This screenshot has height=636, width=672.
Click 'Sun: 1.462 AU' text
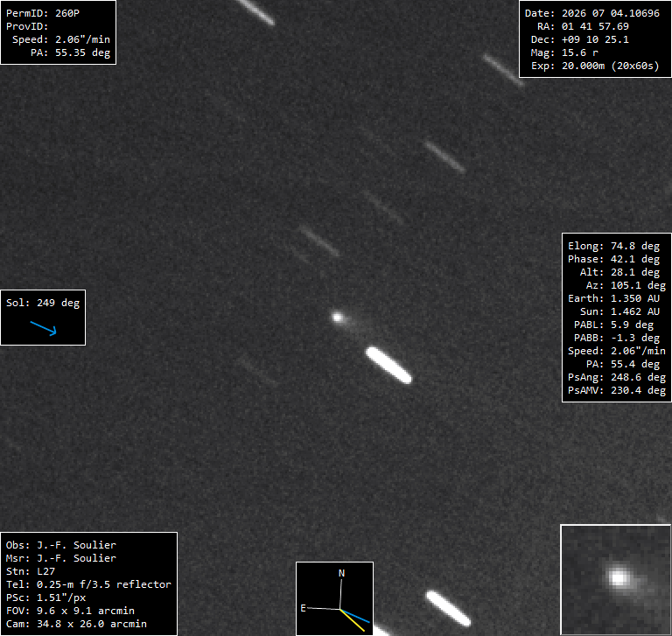(619, 311)
